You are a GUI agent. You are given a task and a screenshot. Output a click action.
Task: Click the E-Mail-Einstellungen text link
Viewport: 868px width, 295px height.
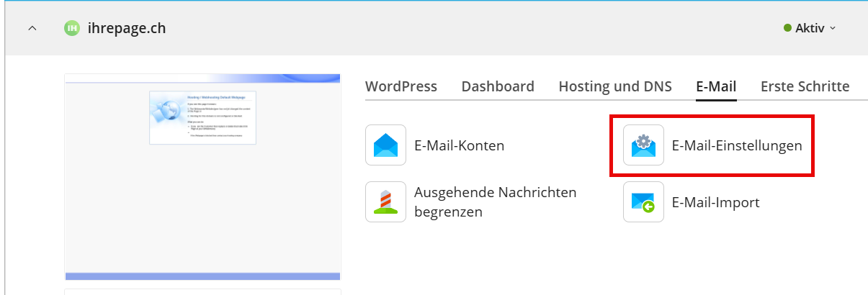736,145
